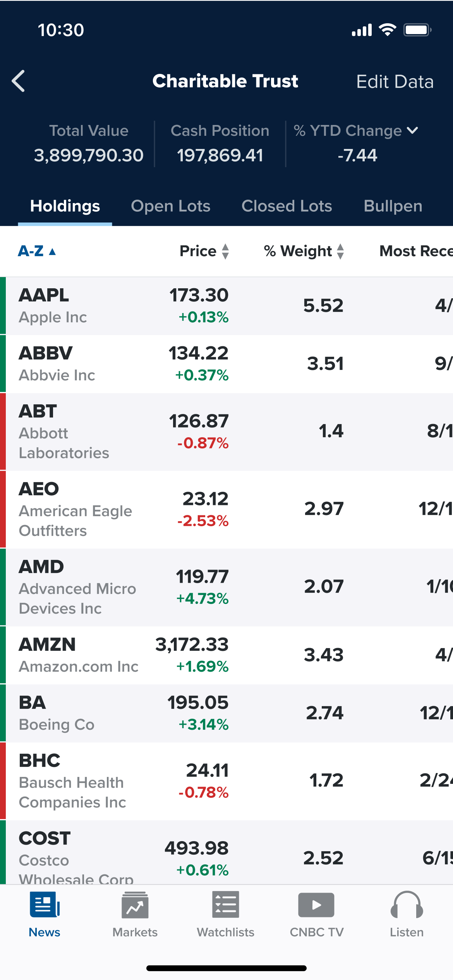Open the Markets chart icon
This screenshot has width=453, height=980.
[135, 905]
